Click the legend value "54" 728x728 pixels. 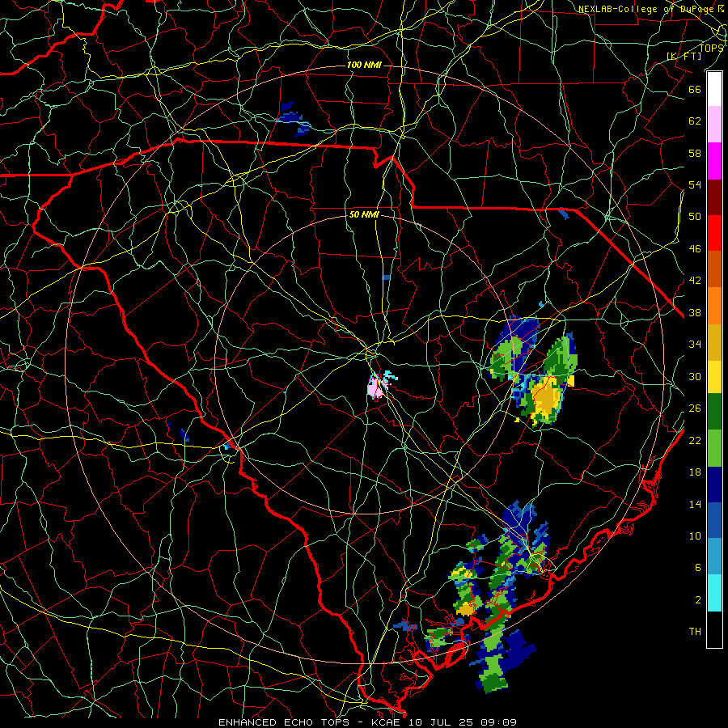click(x=695, y=184)
